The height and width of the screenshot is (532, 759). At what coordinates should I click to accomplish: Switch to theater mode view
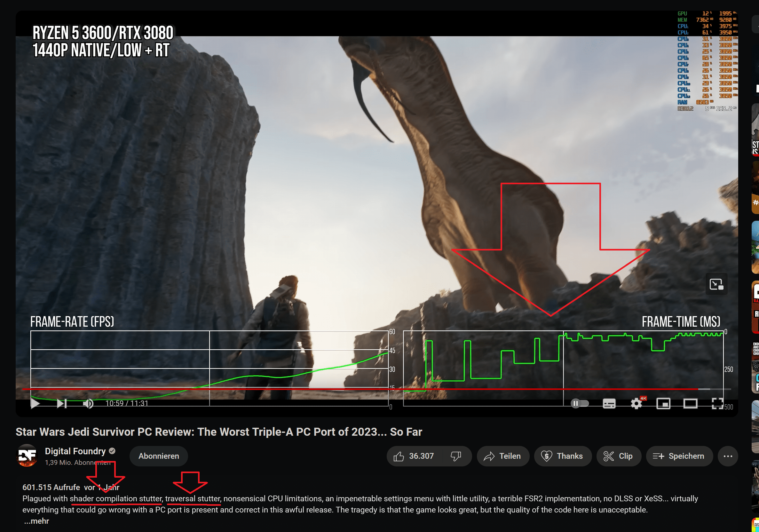pos(690,403)
